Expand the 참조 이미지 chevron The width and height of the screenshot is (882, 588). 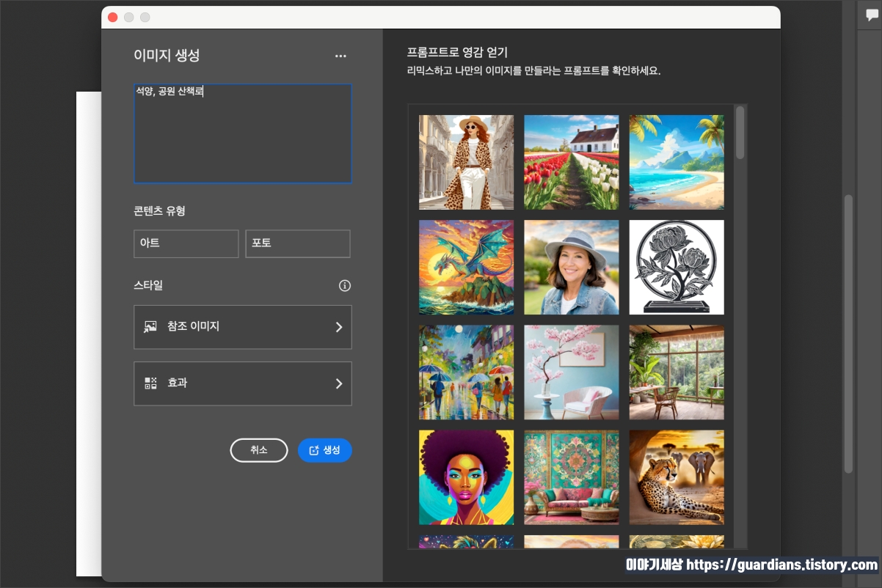click(339, 327)
